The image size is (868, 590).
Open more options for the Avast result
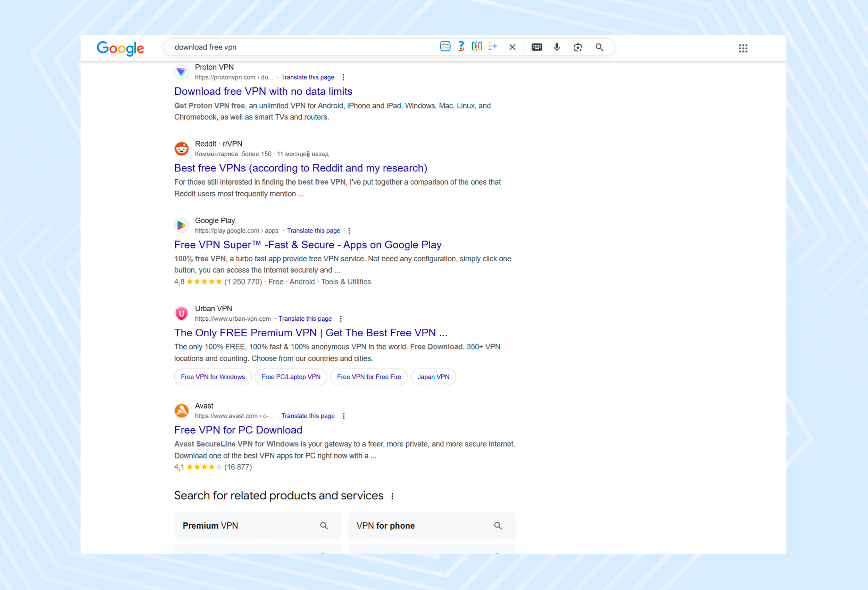coord(344,416)
